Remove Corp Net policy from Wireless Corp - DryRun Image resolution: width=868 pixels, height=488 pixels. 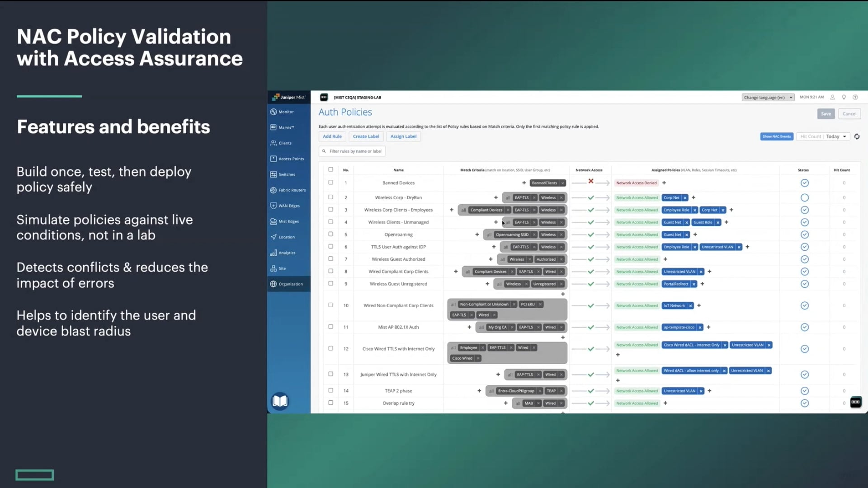tap(685, 198)
